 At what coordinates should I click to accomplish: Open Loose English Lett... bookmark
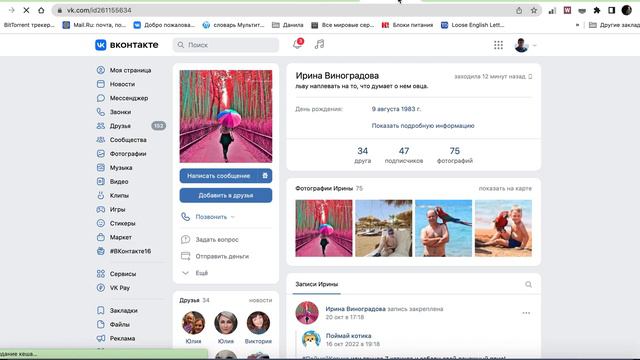(473, 25)
